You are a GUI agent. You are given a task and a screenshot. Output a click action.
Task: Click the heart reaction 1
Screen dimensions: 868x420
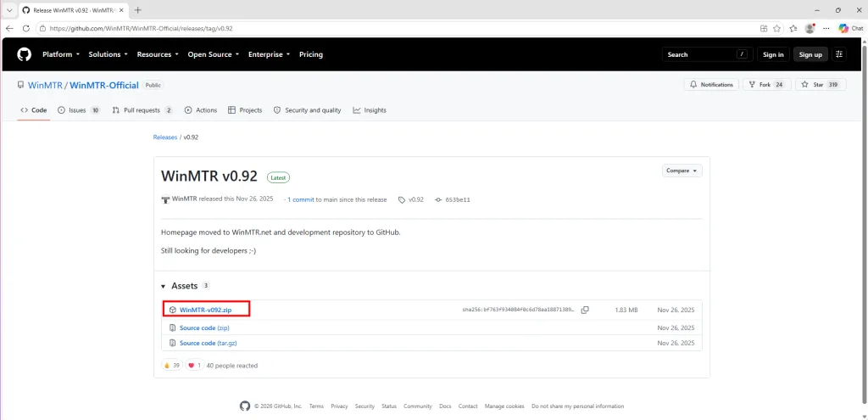[194, 366]
